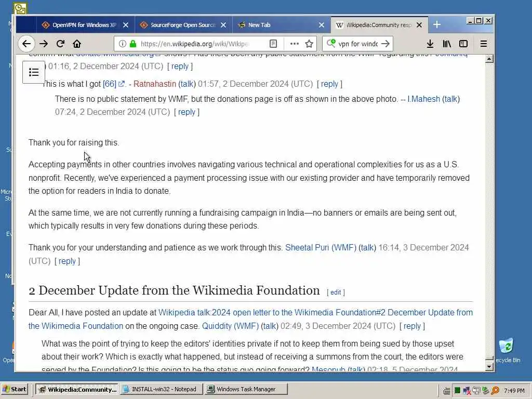
Task: Click the green square tray icon
Action: point(457,391)
